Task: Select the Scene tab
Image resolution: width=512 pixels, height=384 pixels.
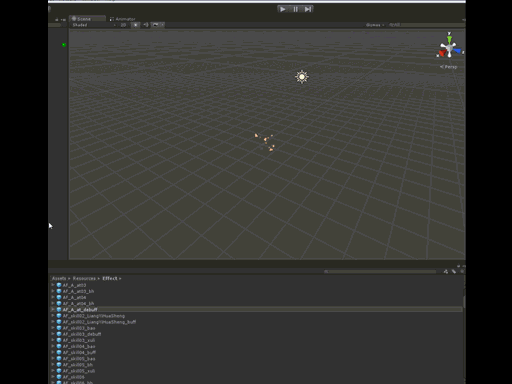Action: [87, 19]
